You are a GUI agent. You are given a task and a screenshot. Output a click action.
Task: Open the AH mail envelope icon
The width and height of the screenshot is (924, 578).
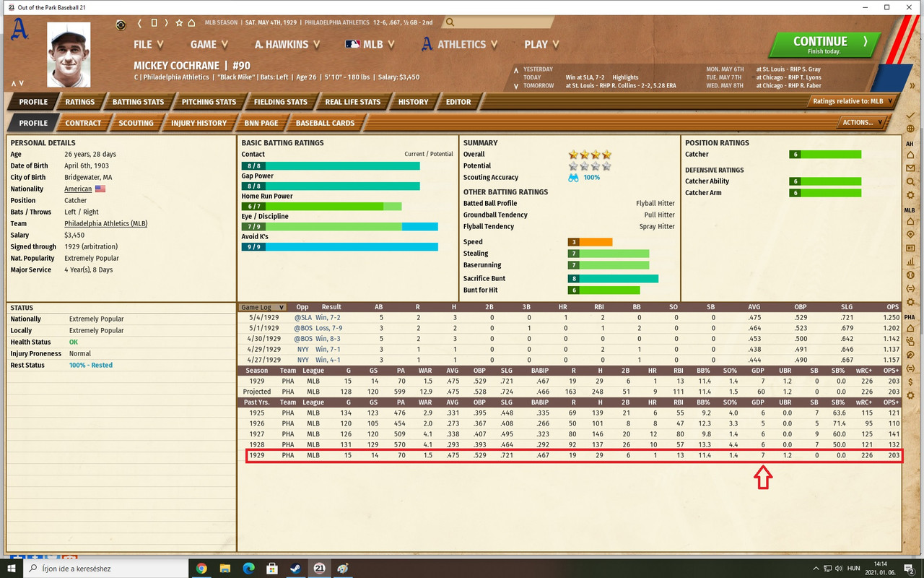coord(911,168)
